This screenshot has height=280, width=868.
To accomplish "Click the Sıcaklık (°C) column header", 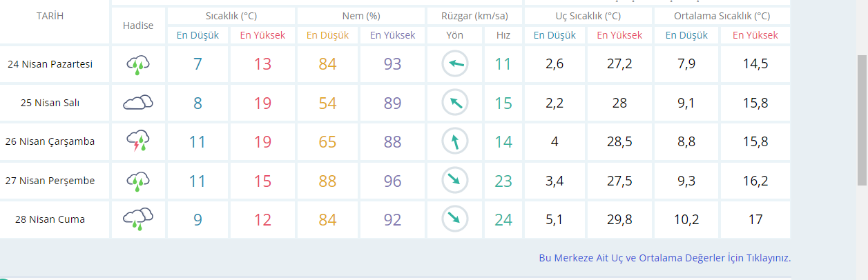I will [231, 16].
